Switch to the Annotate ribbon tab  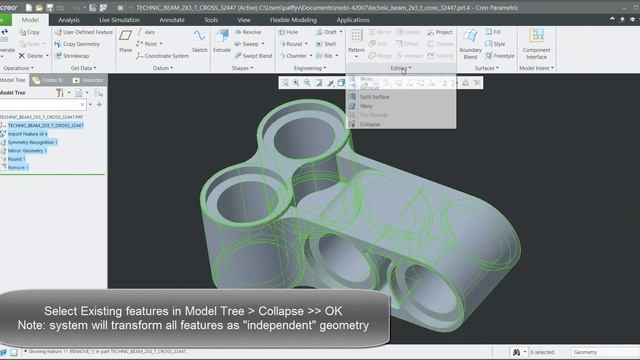[x=172, y=20]
